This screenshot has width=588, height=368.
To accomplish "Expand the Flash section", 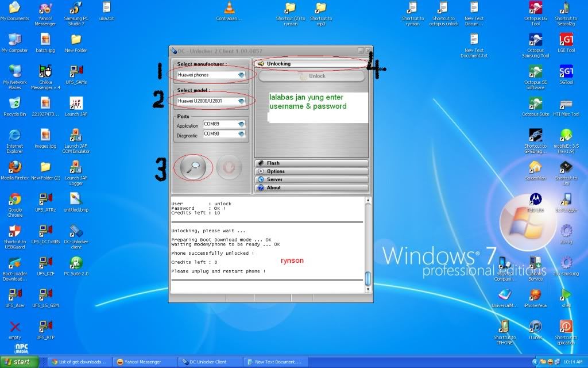I will click(x=311, y=163).
